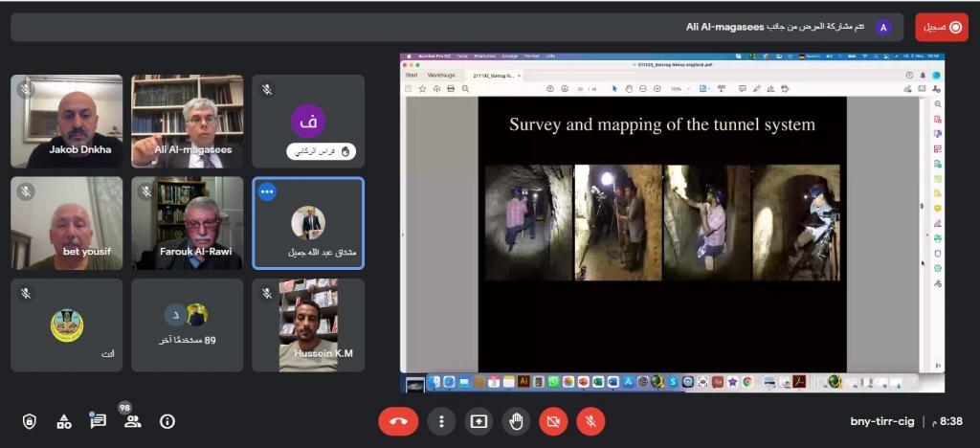Open the activities shapes icon
980x448 pixels.
(64, 421)
